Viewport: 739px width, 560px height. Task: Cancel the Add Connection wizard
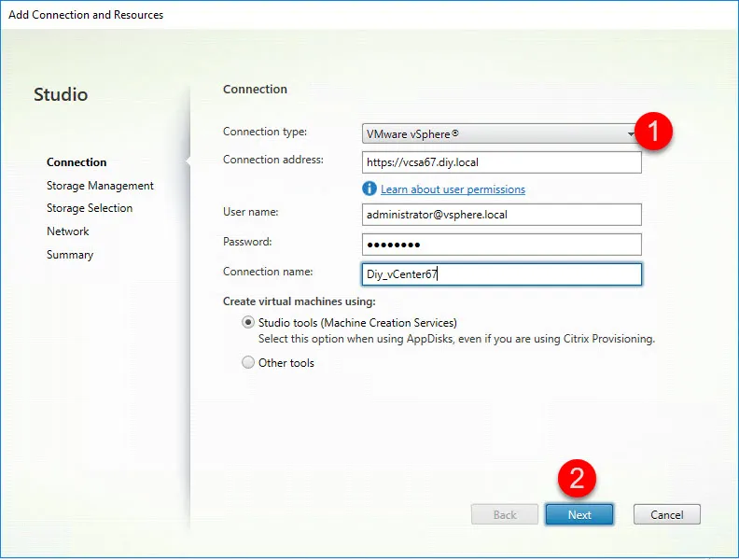coord(666,514)
